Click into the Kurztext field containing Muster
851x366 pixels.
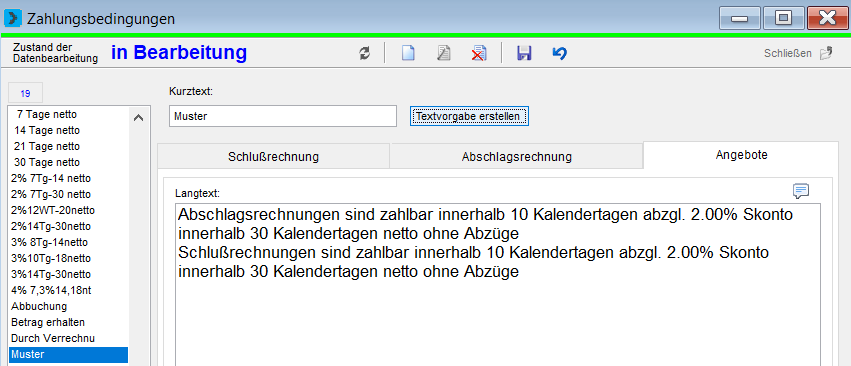coord(283,116)
